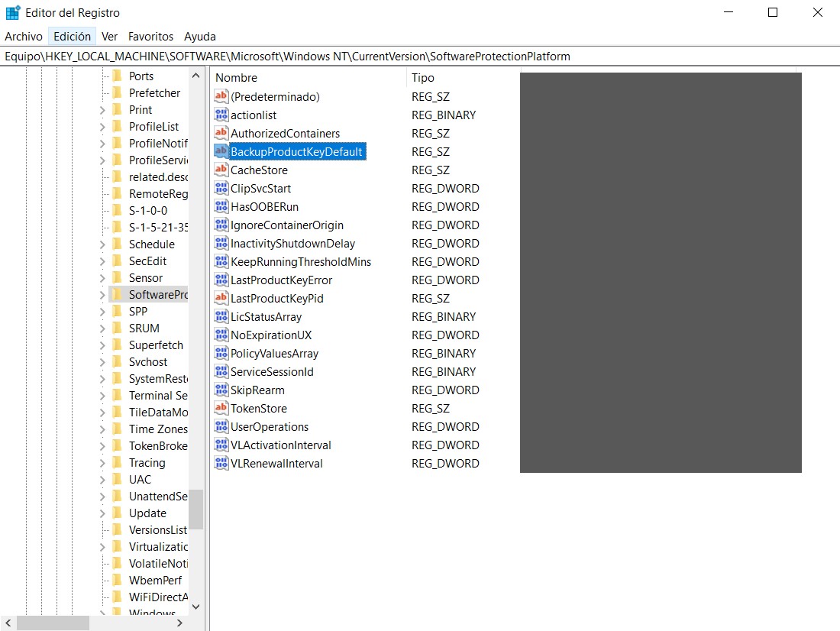Select the LastProductKeyPid value name
Screen dimensions: 840x631
coord(277,299)
